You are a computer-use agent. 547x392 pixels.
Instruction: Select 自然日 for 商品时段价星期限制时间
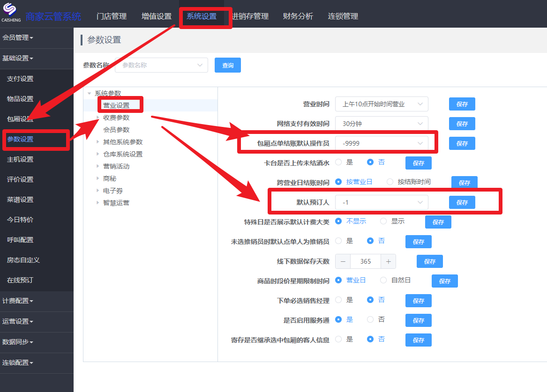(383, 280)
